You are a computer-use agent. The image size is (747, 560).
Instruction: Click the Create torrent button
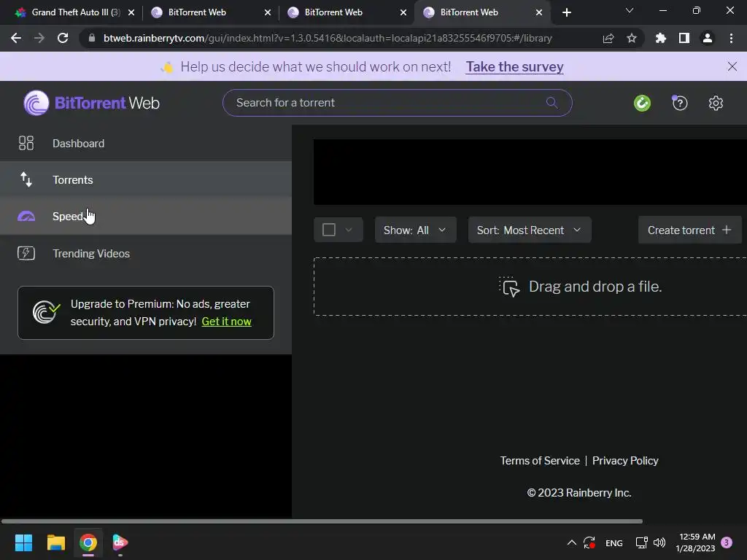coord(689,230)
